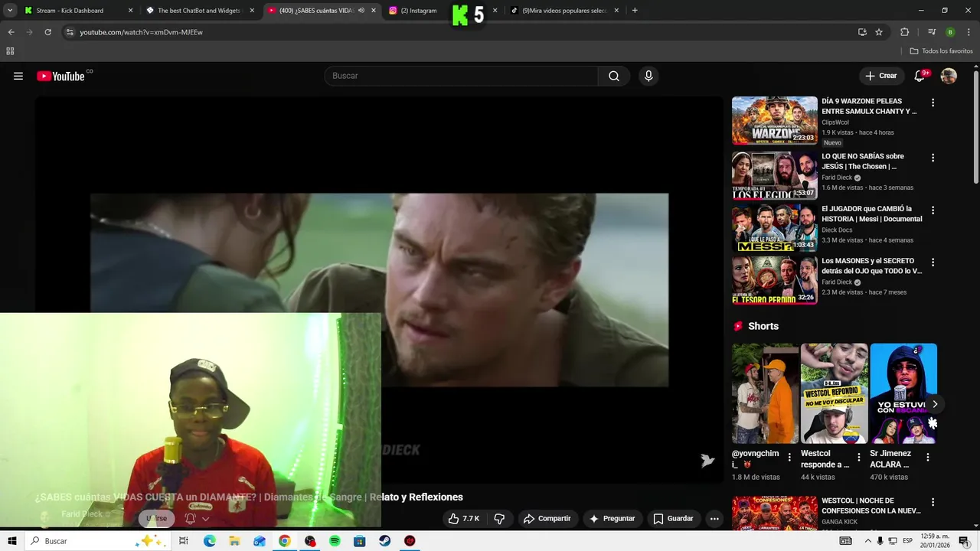Go back to the previous page
The image size is (980, 551).
(x=11, y=32)
